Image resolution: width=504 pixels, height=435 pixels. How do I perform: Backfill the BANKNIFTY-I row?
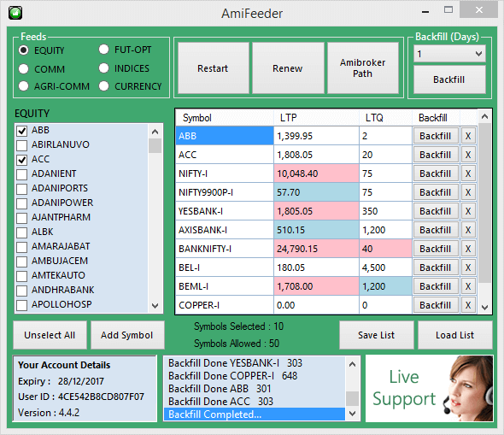click(x=436, y=249)
